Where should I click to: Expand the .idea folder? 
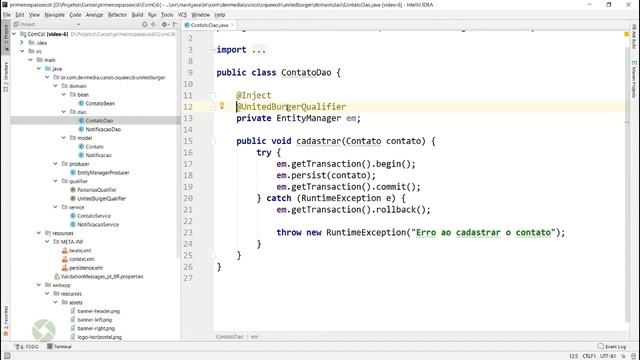(x=22, y=42)
